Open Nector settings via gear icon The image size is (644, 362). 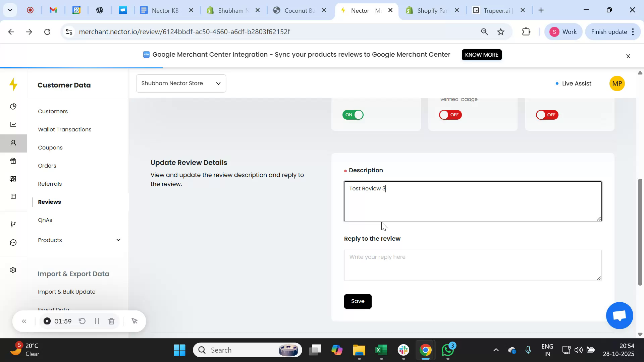13,270
